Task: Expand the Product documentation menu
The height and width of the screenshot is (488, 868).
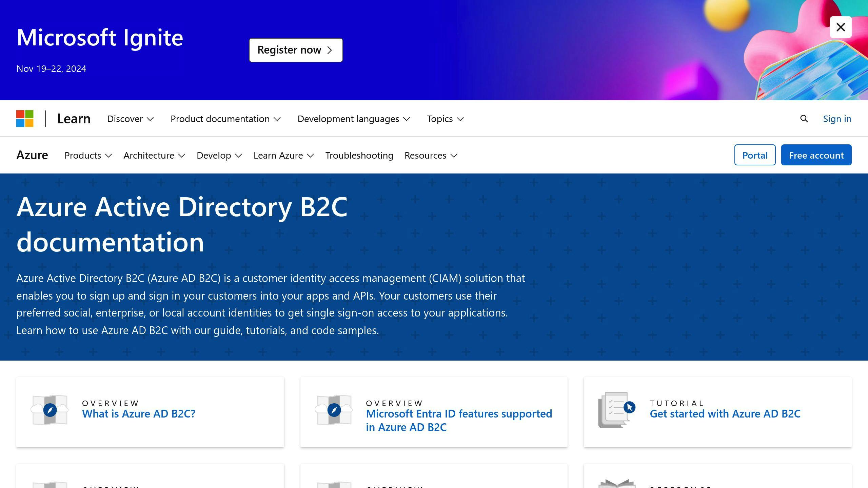Action: coord(225,119)
